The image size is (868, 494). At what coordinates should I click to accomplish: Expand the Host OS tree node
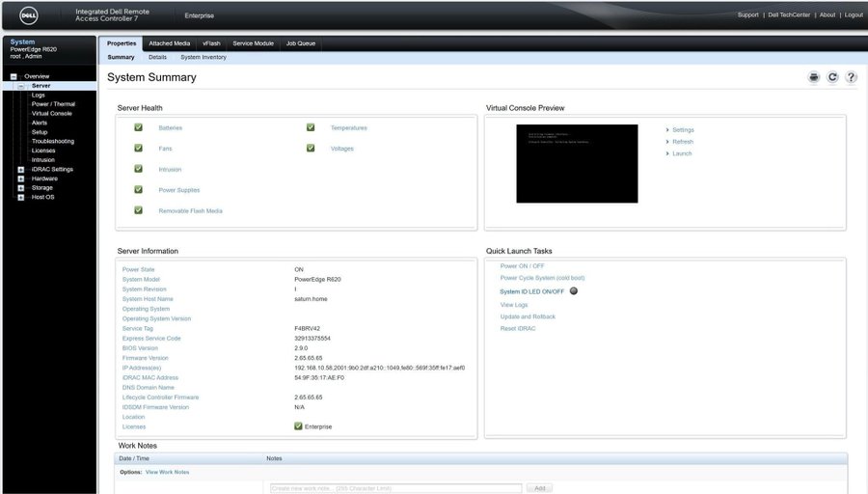(21, 198)
